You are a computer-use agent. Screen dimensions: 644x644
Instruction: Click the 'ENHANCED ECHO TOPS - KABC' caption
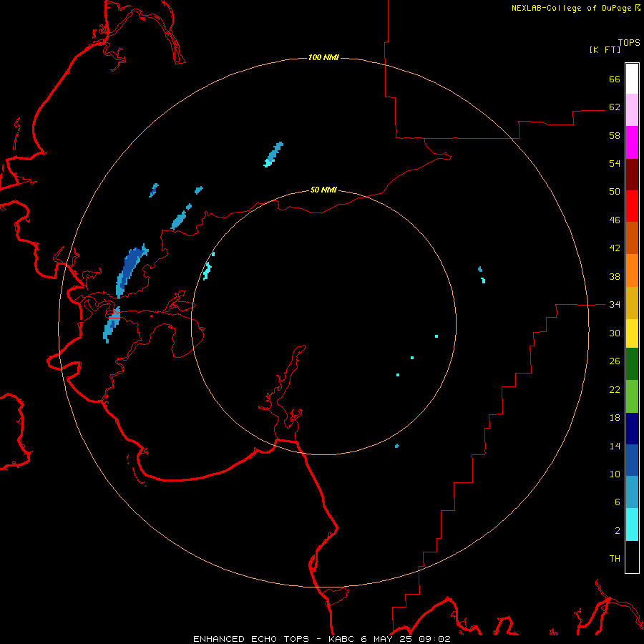[275, 639]
